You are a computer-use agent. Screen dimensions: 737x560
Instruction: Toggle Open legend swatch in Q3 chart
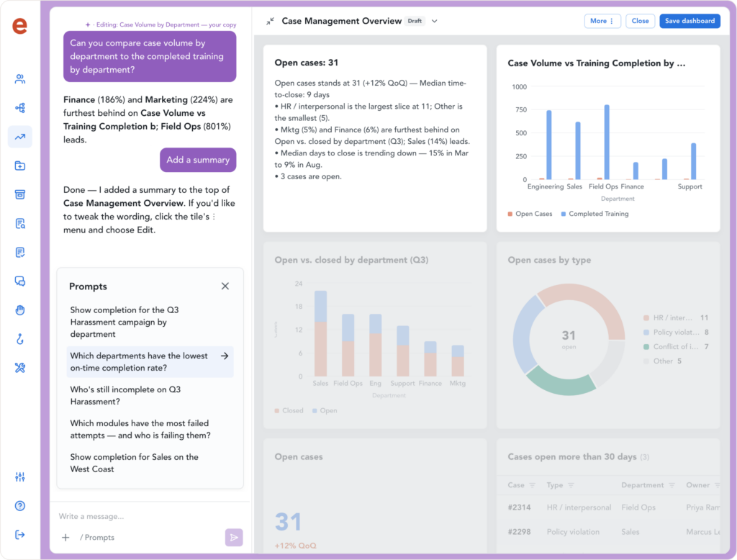pos(315,411)
